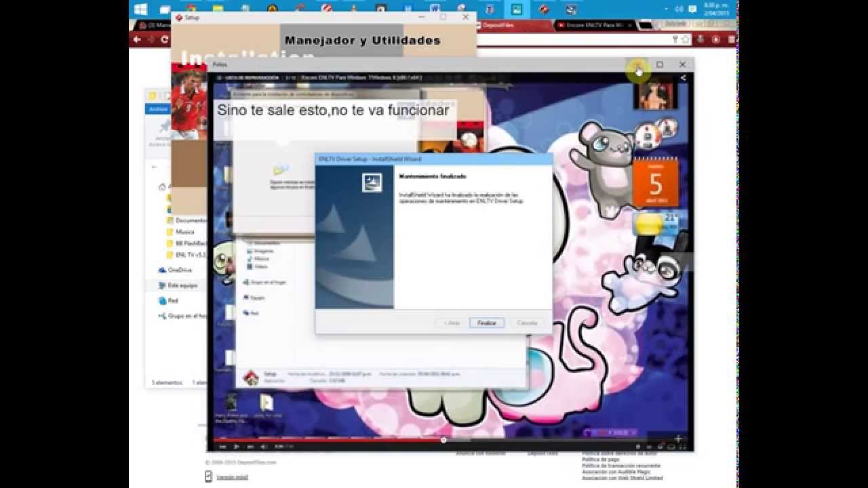Select OneDrive in Explorer sidebar
The height and width of the screenshot is (488, 868).
click(x=176, y=270)
